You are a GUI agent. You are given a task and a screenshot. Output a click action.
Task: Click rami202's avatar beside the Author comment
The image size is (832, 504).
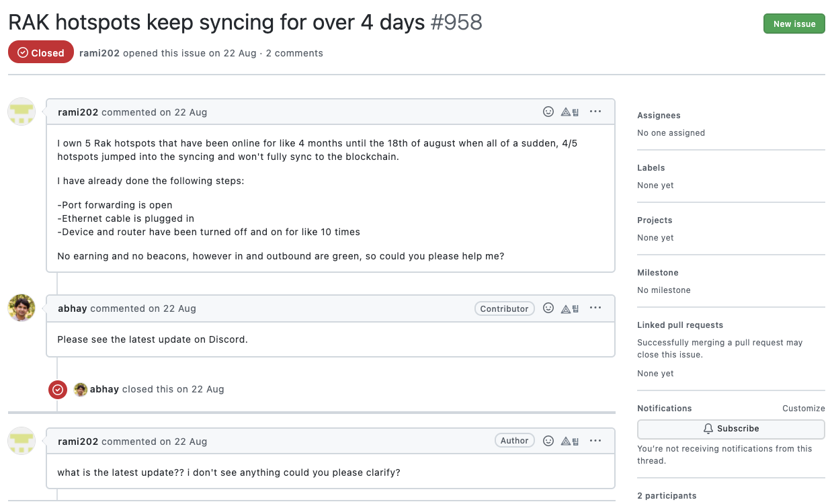(22, 441)
